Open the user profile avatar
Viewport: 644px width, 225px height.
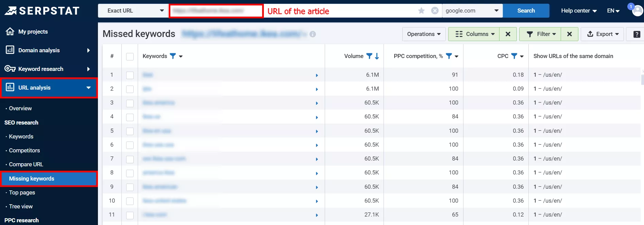pyautogui.click(x=638, y=11)
